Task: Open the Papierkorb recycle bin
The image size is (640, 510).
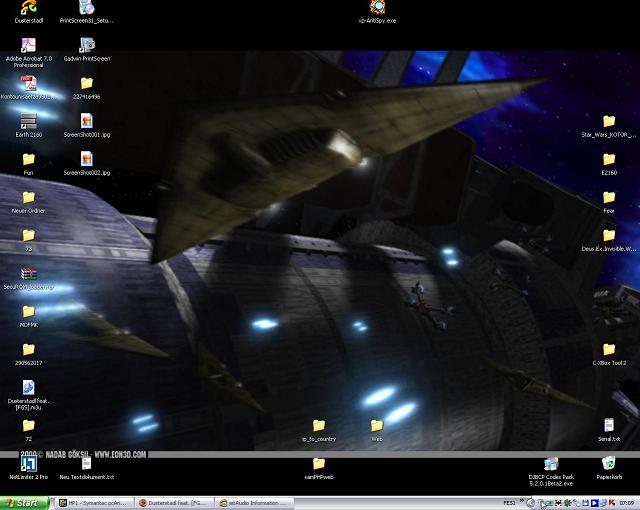Action: coord(609,463)
